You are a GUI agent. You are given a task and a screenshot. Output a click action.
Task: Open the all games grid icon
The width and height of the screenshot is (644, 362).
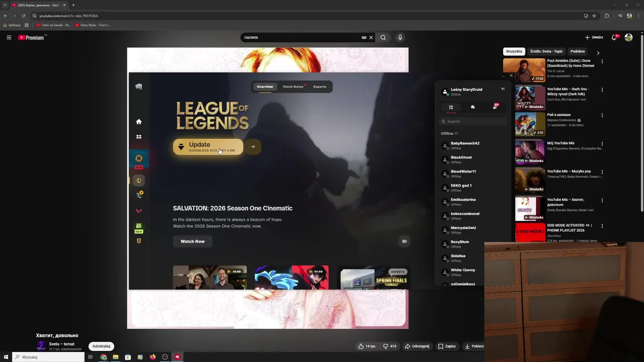tap(139, 137)
